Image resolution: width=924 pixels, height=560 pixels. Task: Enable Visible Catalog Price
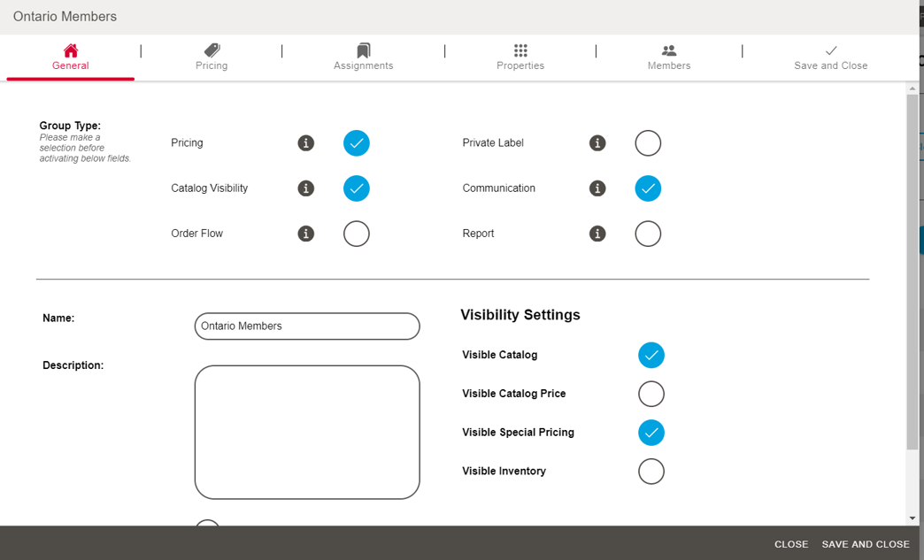pos(651,394)
